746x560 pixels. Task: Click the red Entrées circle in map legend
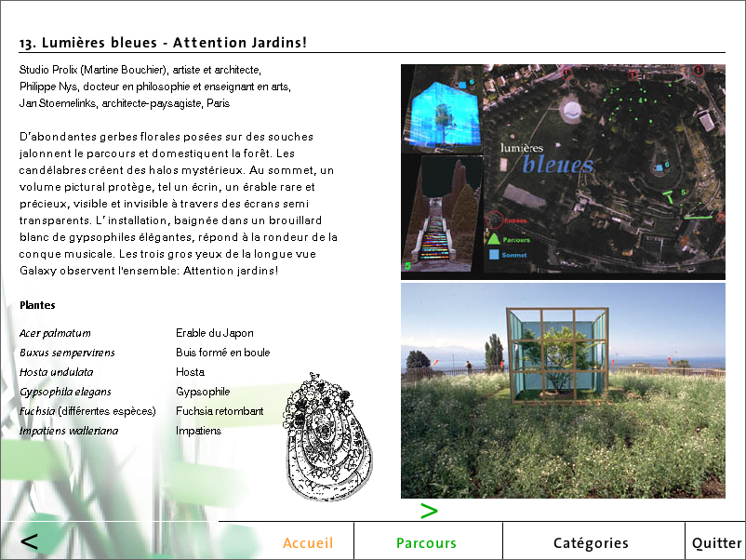492,221
